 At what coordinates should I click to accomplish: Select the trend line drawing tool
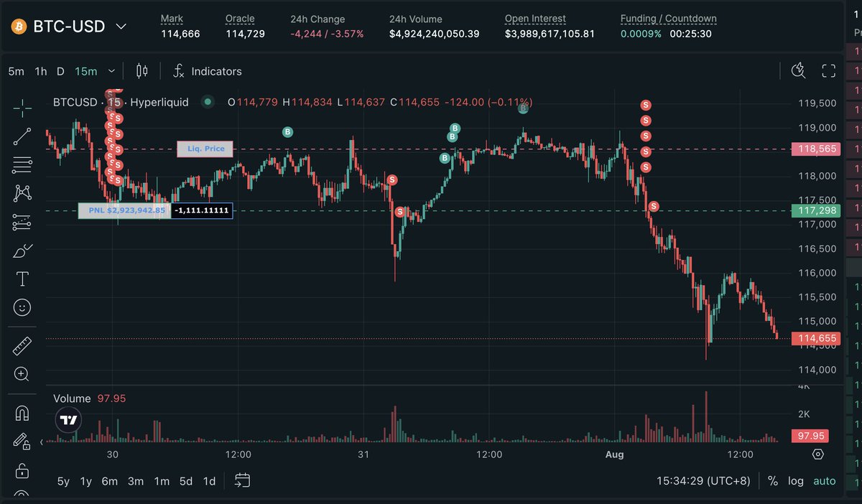(x=22, y=136)
